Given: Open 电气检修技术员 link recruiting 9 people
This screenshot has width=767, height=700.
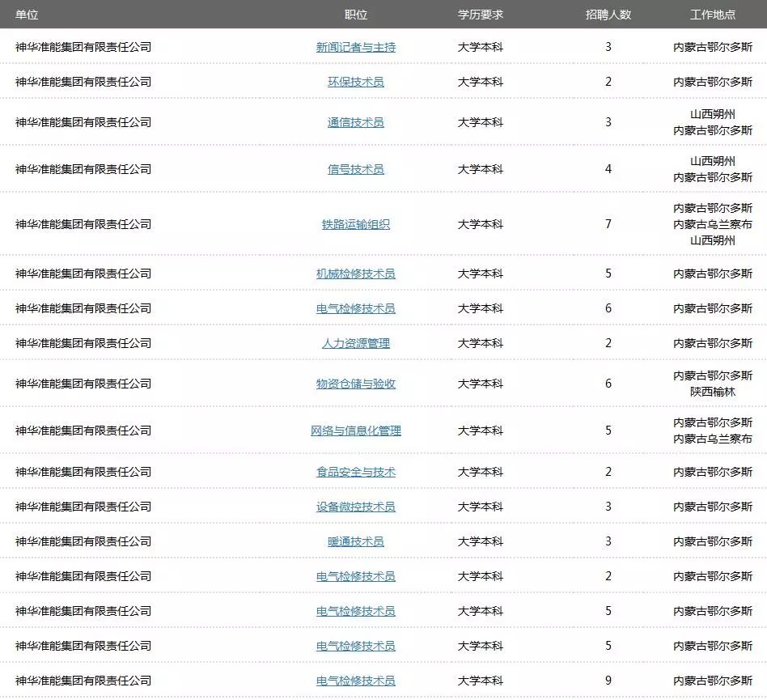Looking at the screenshot, I should click(356, 680).
